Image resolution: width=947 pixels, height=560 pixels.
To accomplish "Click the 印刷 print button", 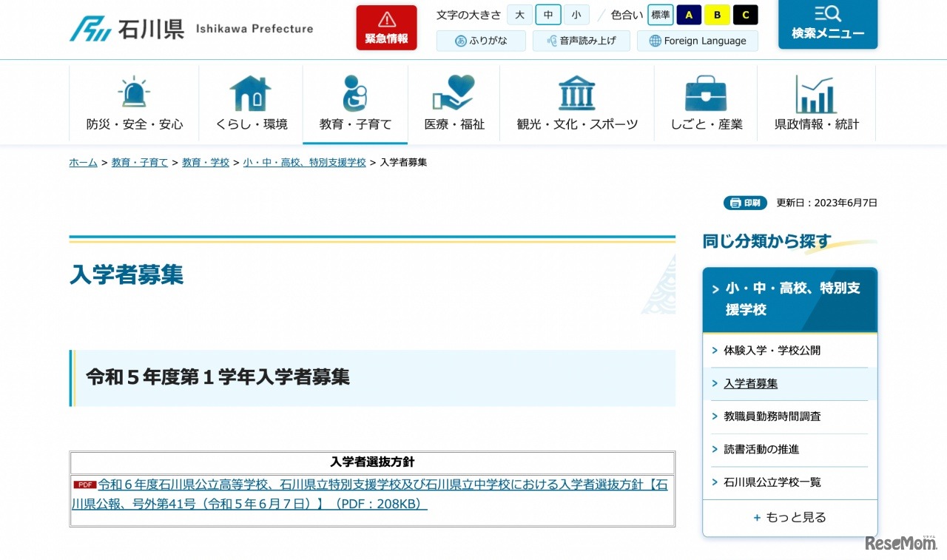I will (x=745, y=202).
